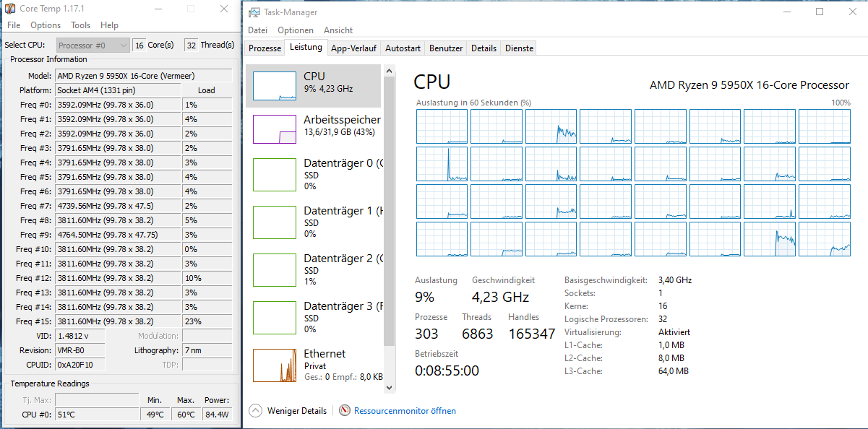Click the Platform field Socket AM4
Screen dimensions: 868x429
pos(117,90)
